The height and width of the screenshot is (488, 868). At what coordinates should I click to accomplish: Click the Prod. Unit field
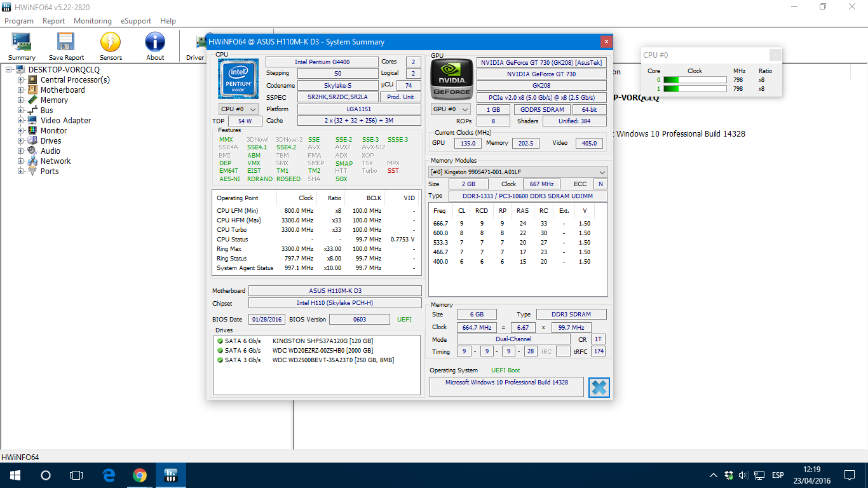click(x=401, y=97)
